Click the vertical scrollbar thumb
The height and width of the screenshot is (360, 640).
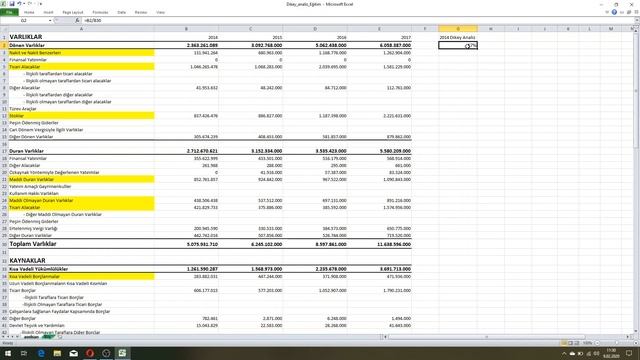[636, 90]
